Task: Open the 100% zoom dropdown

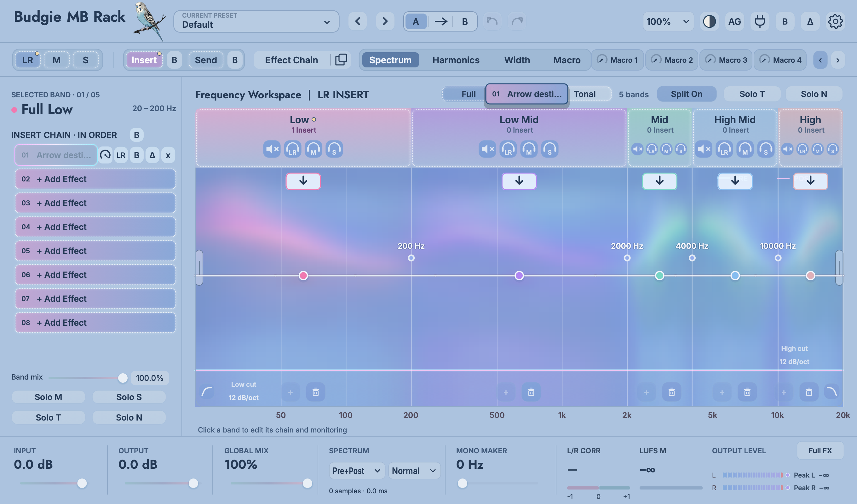Action: [668, 22]
